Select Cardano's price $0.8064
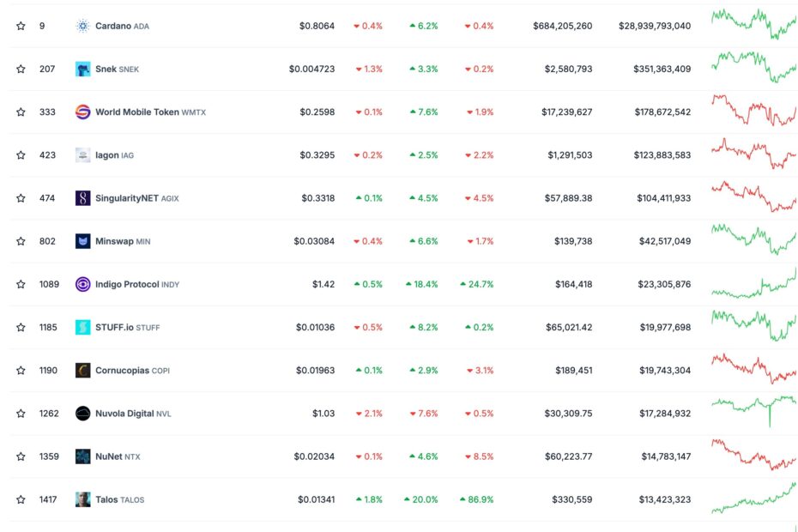The width and height of the screenshot is (798, 532). 317,26
